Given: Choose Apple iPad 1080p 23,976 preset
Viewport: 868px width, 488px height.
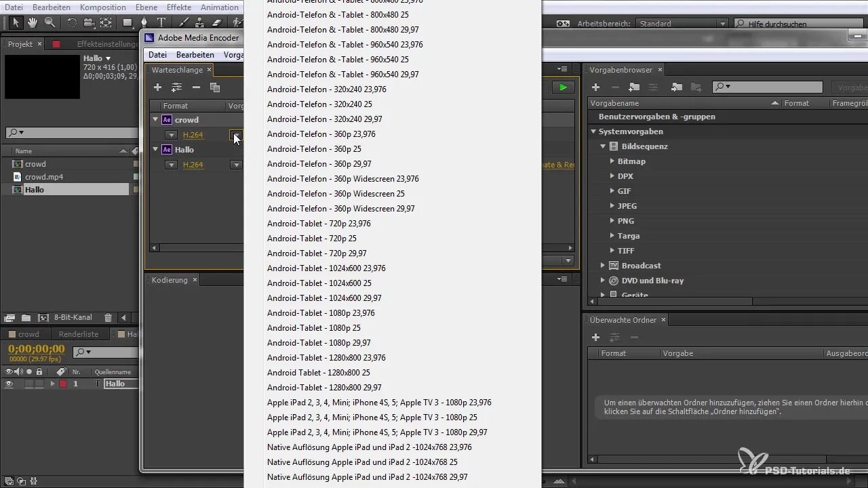Looking at the screenshot, I should [379, 403].
